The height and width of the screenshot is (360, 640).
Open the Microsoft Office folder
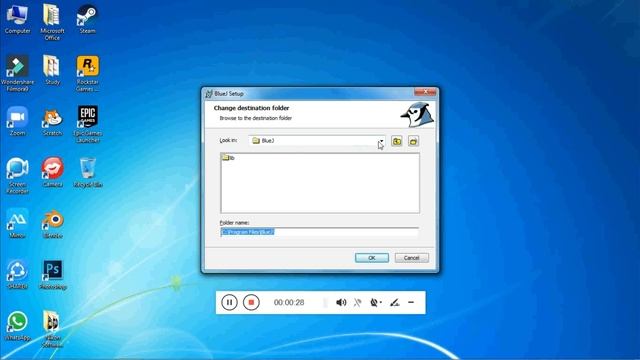pos(52,21)
